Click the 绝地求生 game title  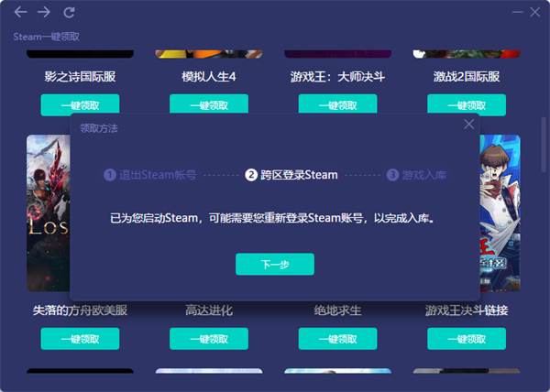tap(337, 310)
